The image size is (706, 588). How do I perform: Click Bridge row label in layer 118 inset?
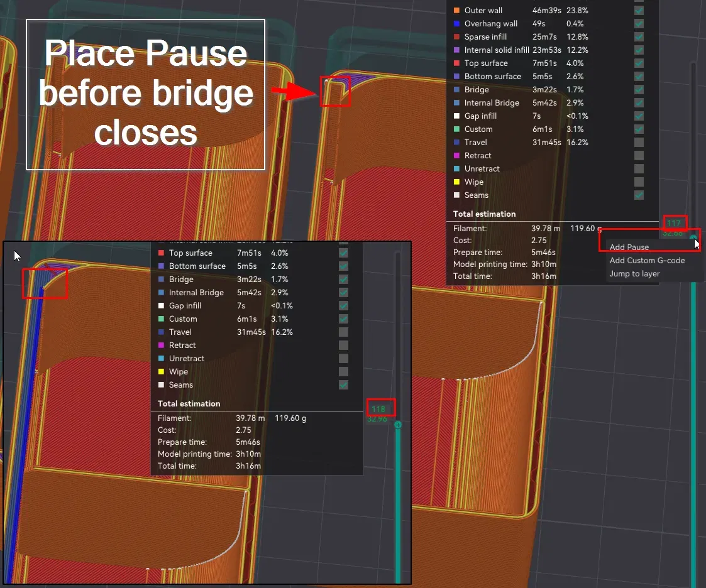(181, 280)
